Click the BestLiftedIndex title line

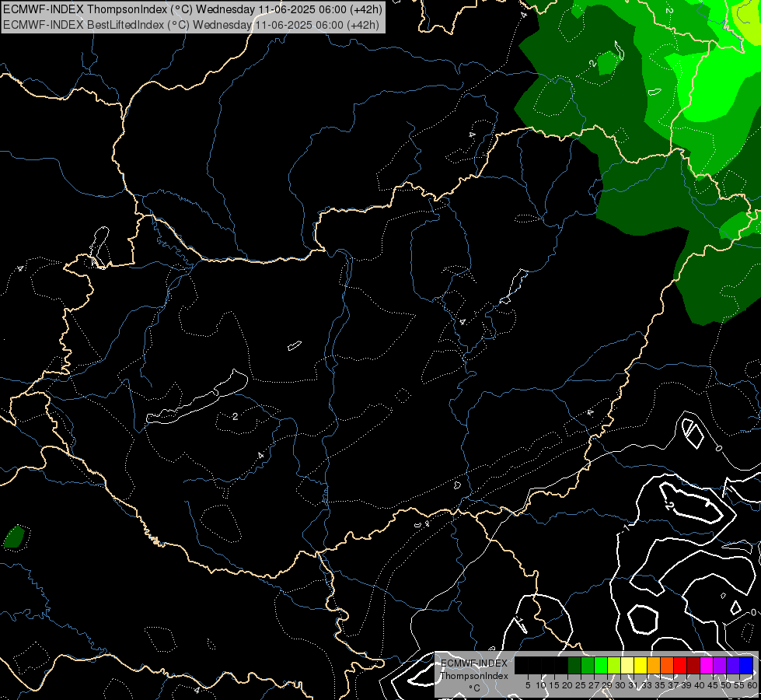(x=191, y=25)
